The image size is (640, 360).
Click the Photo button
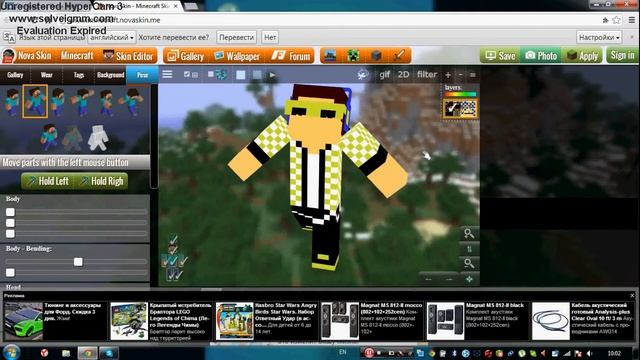point(541,56)
